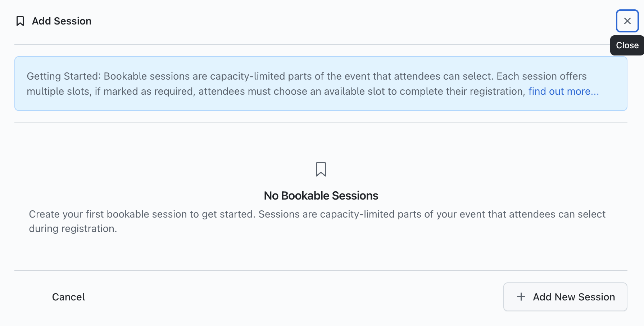
Task: Click the bookmark icon above No Bookable Sessions
Action: coord(321,169)
